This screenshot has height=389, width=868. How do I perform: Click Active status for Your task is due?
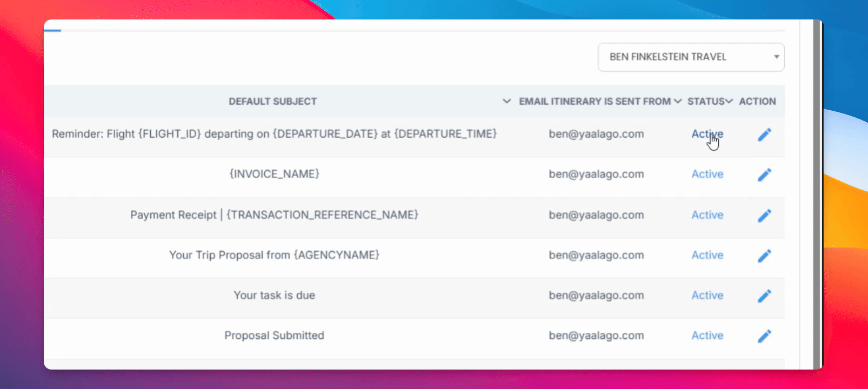[x=707, y=295]
